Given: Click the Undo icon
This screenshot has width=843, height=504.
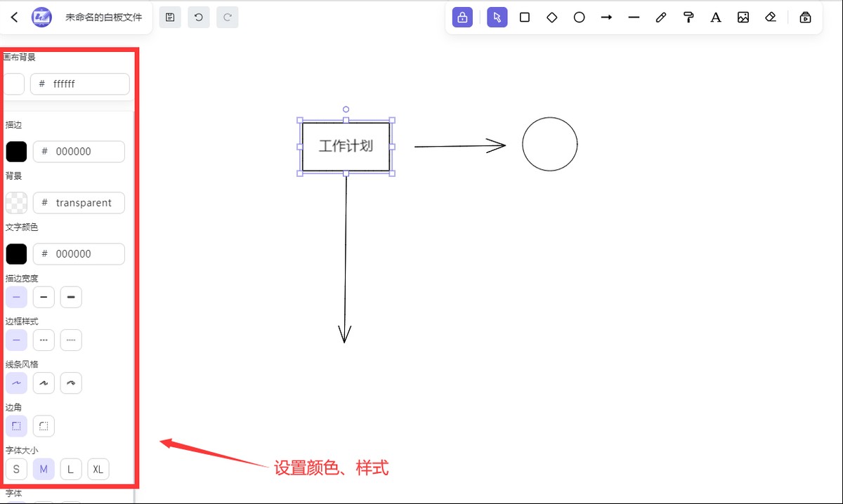Looking at the screenshot, I should point(198,17).
